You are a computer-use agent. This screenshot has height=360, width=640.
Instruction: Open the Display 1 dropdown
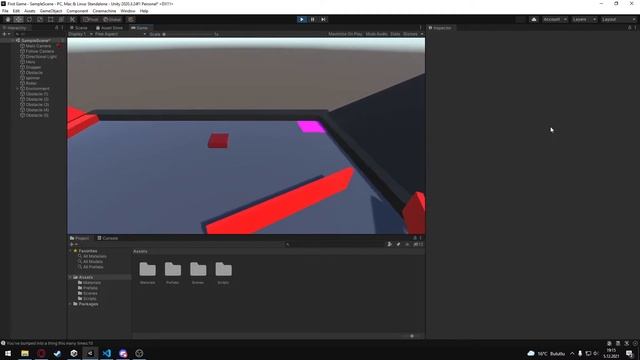pos(80,34)
